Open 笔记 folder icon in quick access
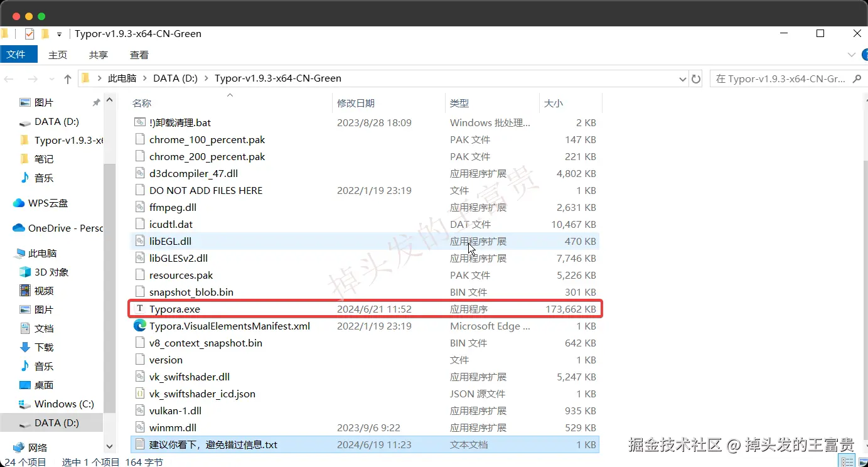The width and height of the screenshot is (868, 467). [x=25, y=159]
